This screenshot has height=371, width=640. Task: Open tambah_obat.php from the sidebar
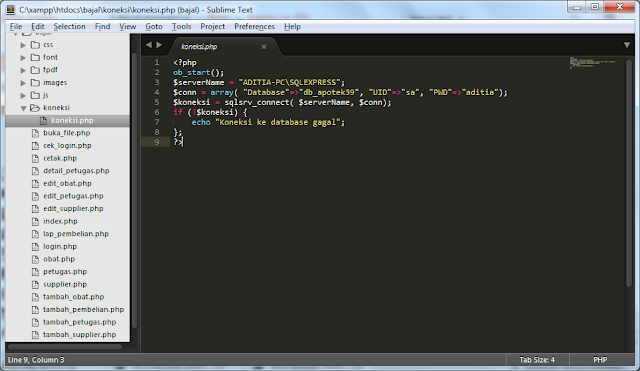[x=74, y=297]
